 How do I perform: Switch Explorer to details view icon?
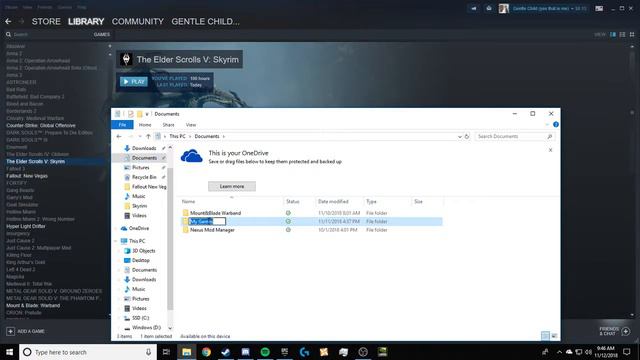[545, 336]
